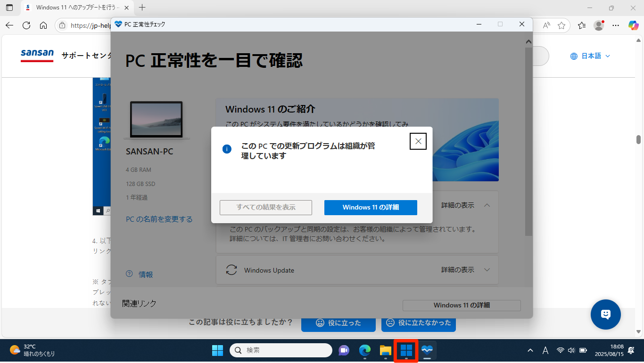
Task: Close the PC 正常性チェック window
Action: click(522, 24)
